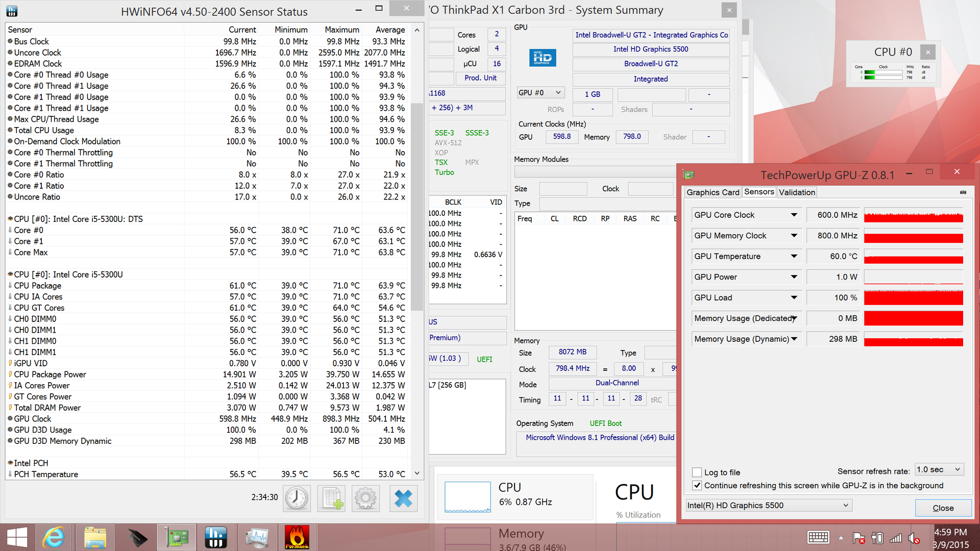Screen dimensions: 980x551
Task: Click the HWiNFO taskbar icon
Action: click(215, 537)
